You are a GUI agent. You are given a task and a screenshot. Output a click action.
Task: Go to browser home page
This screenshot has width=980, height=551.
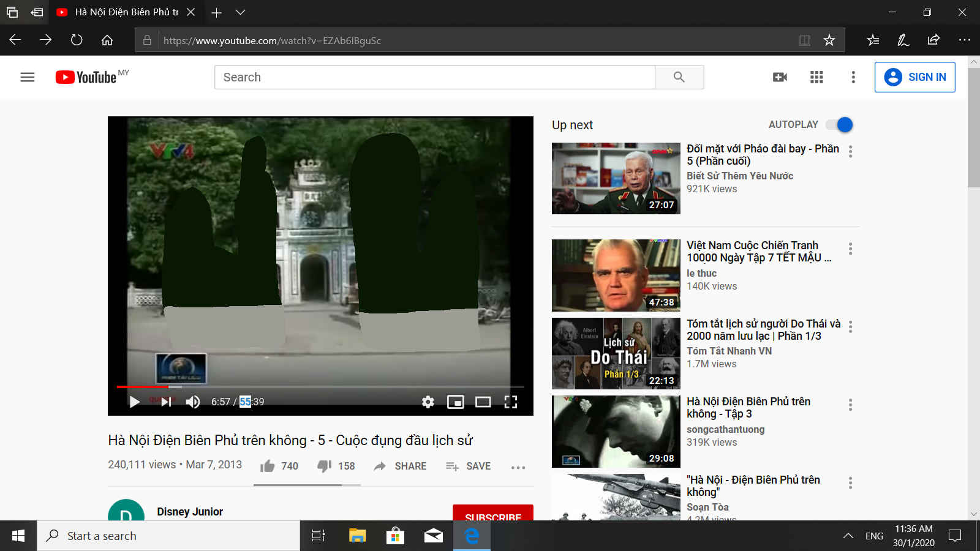coord(107,40)
